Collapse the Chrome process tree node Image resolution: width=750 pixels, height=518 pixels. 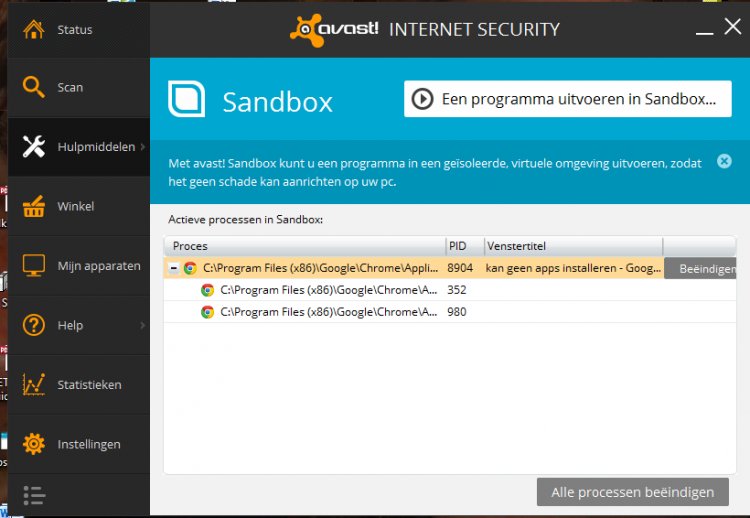(174, 268)
